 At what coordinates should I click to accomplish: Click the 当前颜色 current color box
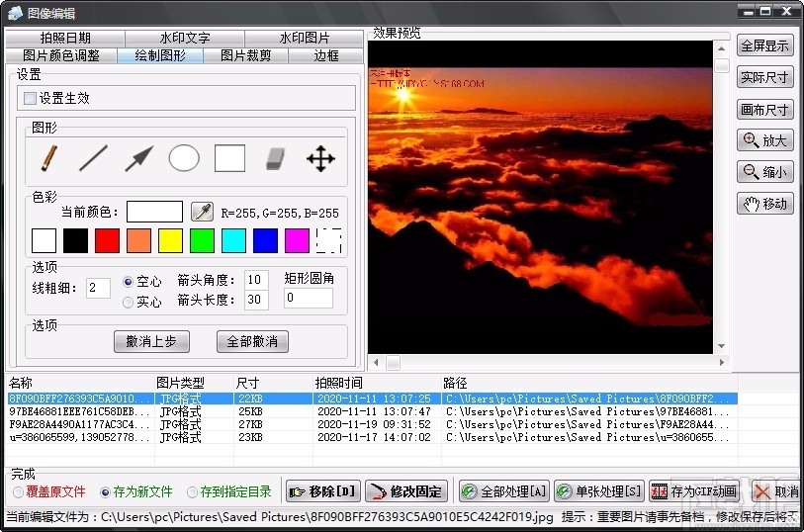point(154,212)
